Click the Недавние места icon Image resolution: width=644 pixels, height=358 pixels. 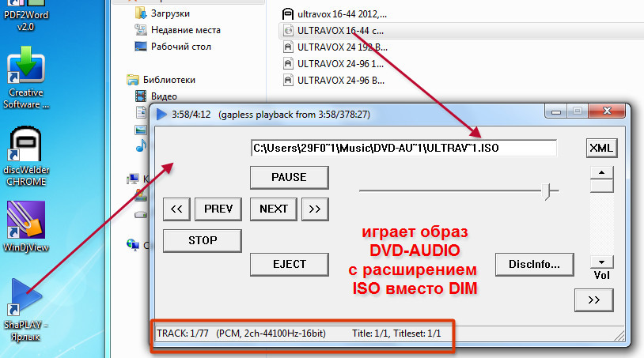click(141, 30)
